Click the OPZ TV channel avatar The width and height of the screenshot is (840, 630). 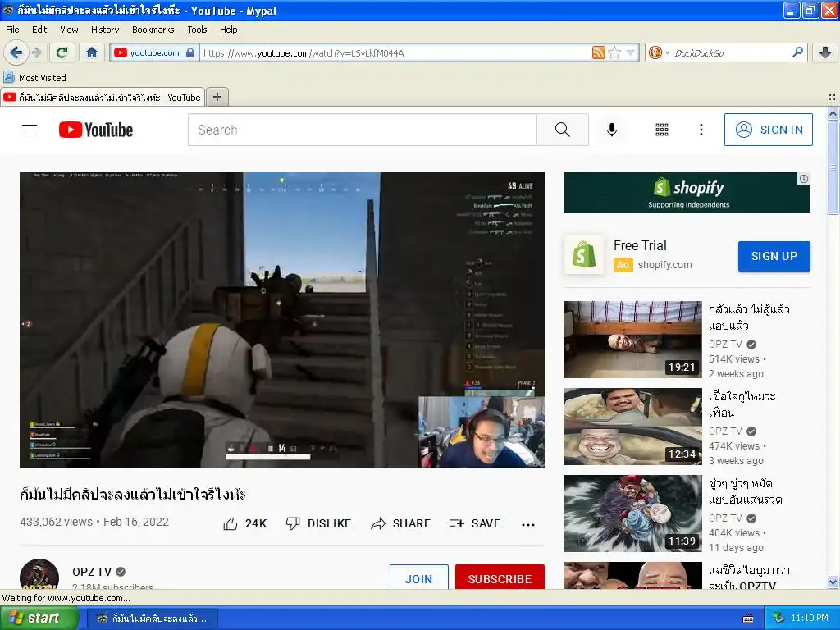tap(39, 574)
